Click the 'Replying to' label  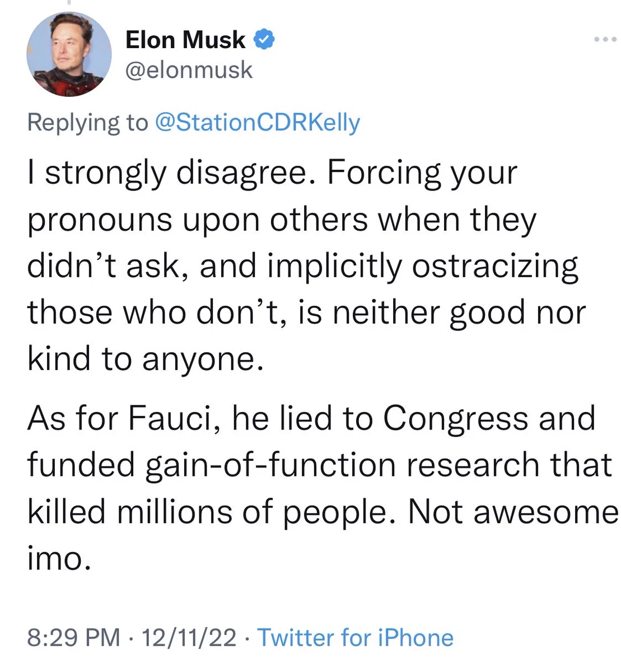(88, 123)
